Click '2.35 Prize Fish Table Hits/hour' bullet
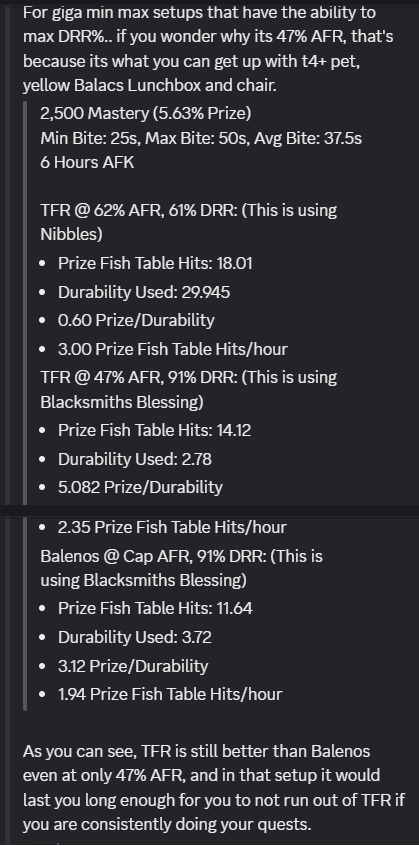Viewport: 419px width, 846px height. click(172, 527)
